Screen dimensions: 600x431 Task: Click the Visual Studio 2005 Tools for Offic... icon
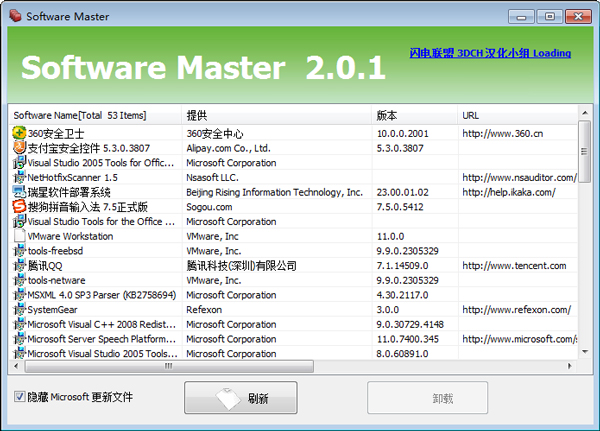tap(19, 163)
